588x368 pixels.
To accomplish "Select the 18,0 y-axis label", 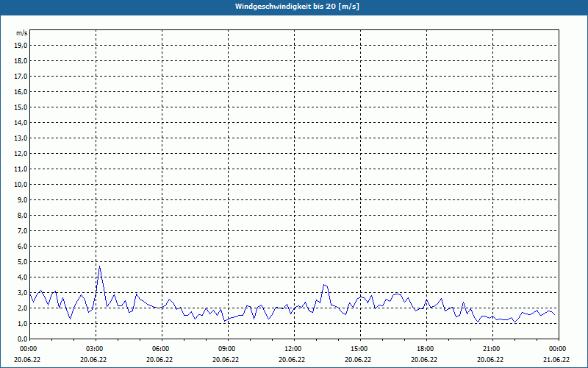I will point(21,61).
